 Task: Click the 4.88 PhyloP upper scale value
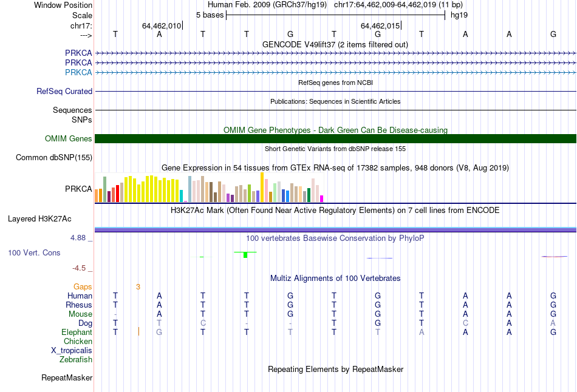pos(78,238)
